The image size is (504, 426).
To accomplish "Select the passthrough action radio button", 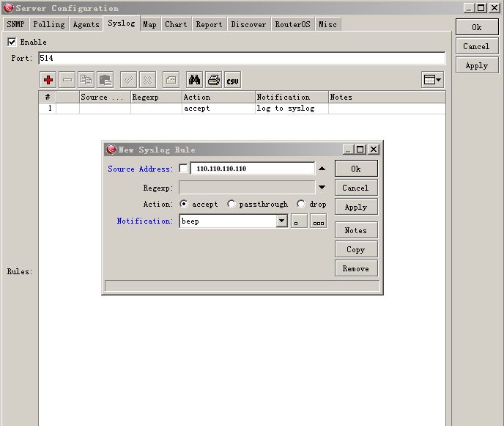I will coord(231,204).
